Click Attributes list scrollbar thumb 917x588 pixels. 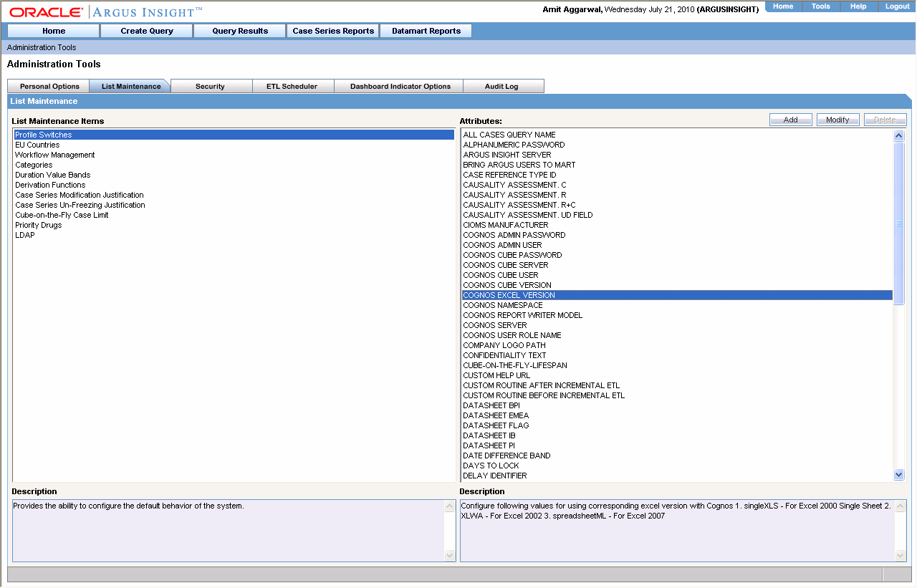[x=899, y=223]
